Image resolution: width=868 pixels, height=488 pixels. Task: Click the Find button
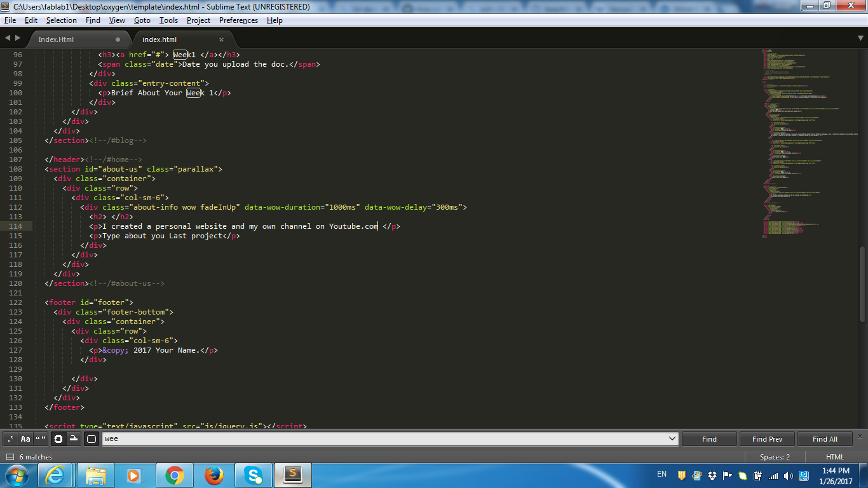pos(709,439)
